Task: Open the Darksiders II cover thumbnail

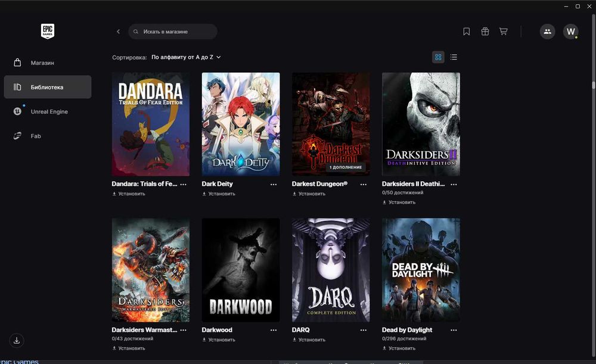Action: pyautogui.click(x=421, y=125)
